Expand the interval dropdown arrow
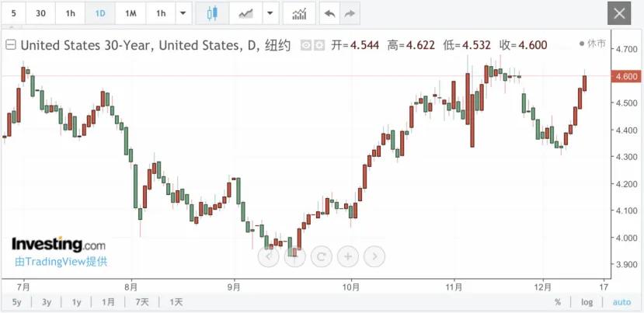 [x=183, y=13]
